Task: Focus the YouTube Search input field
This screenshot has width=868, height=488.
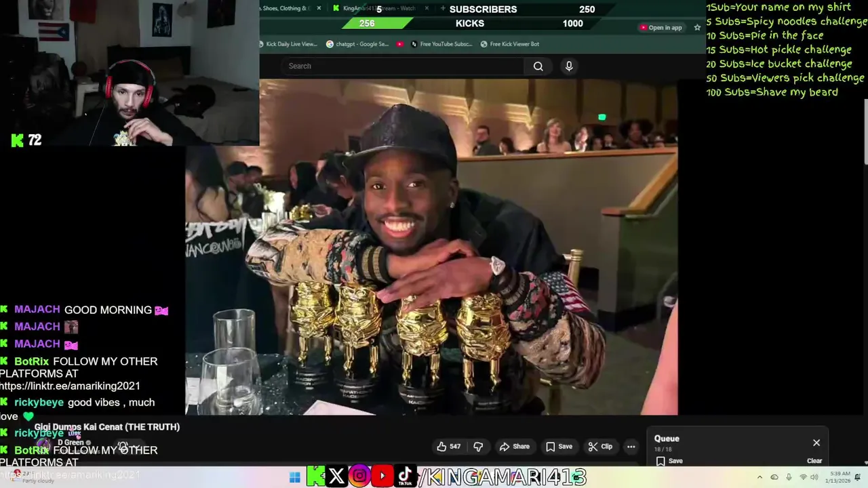Action: point(402,66)
